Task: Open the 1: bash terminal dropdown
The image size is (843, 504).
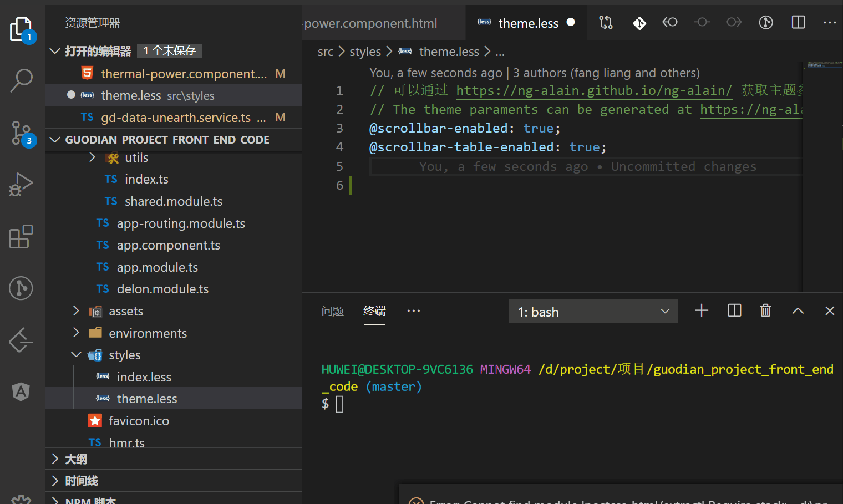Action: [593, 312]
